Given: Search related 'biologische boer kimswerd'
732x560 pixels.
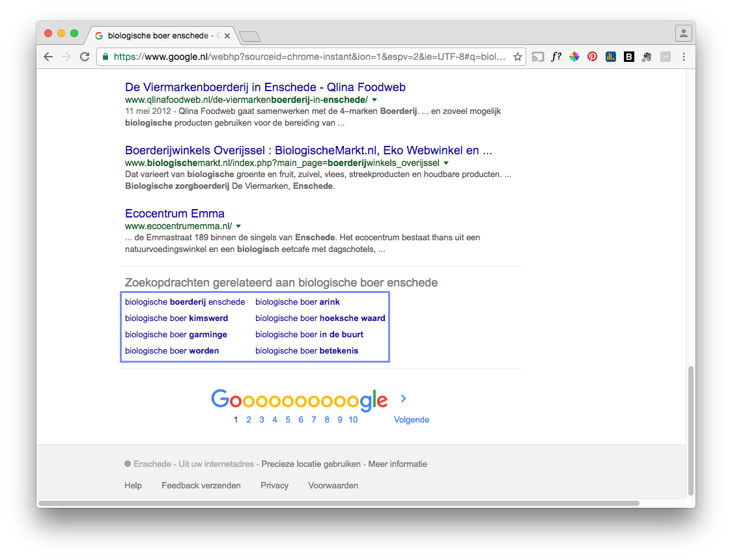Looking at the screenshot, I should point(176,318).
